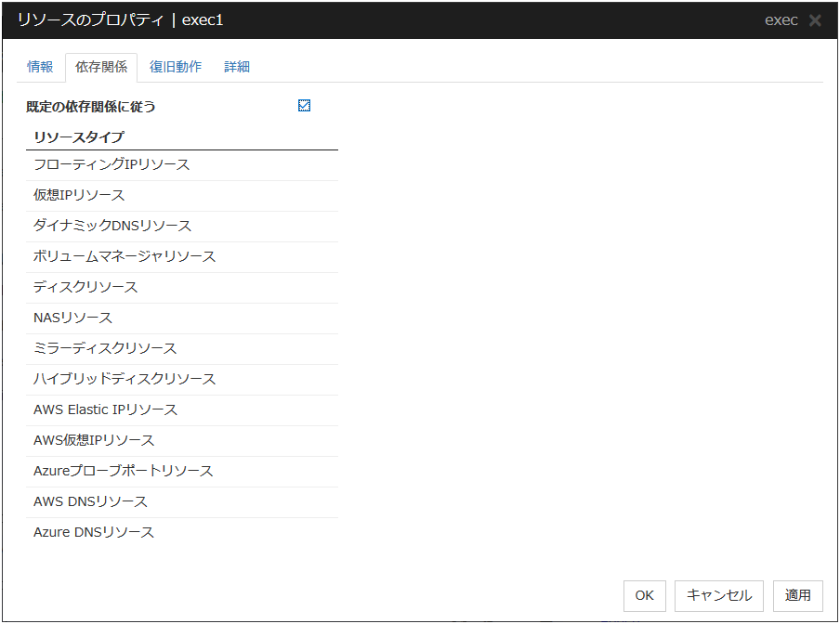Select the 仮想IPリソース row
Viewport: 840px width, 624px height.
tap(79, 195)
